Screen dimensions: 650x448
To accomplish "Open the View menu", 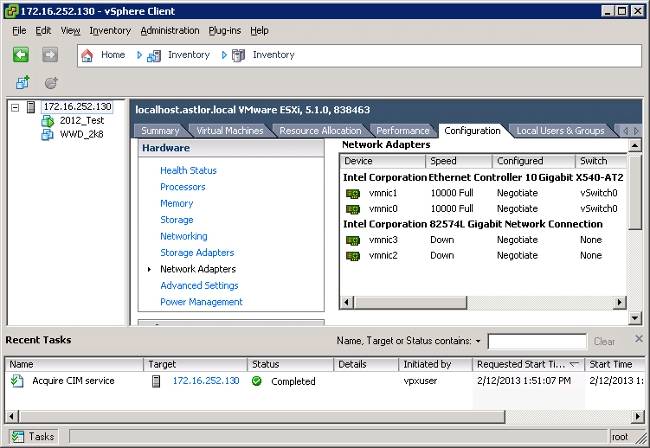I will [x=70, y=31].
